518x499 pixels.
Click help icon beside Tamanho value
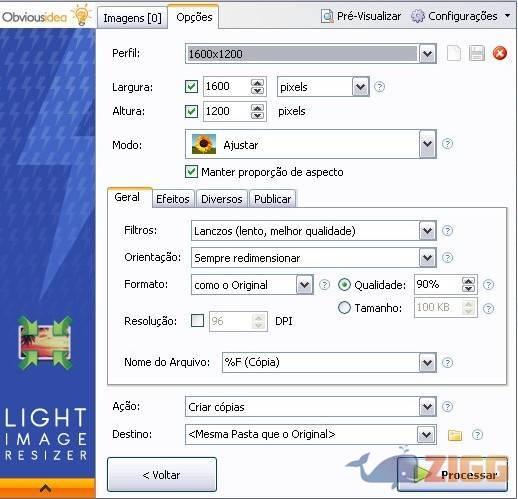point(488,308)
